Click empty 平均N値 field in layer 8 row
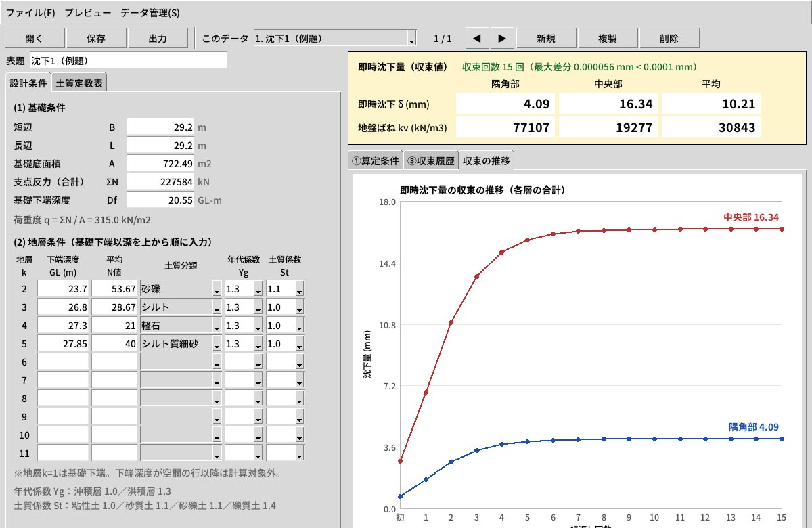812x528 pixels. (114, 399)
